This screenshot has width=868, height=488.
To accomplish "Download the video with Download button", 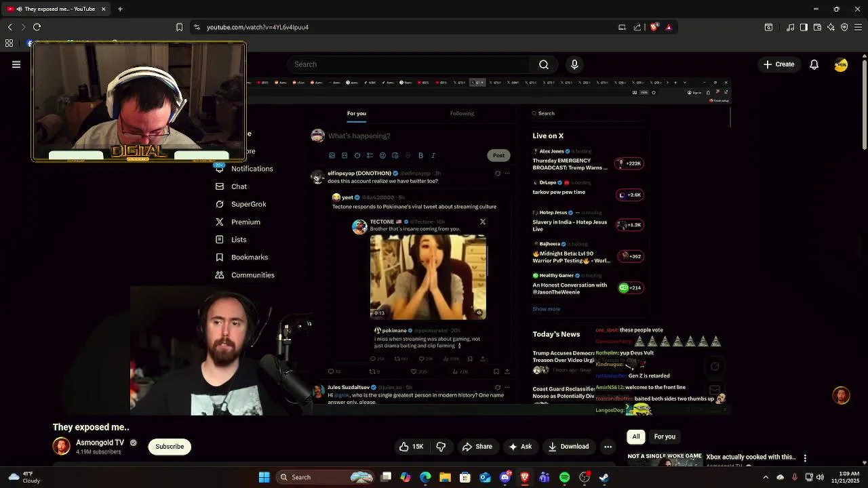I will pos(568,447).
